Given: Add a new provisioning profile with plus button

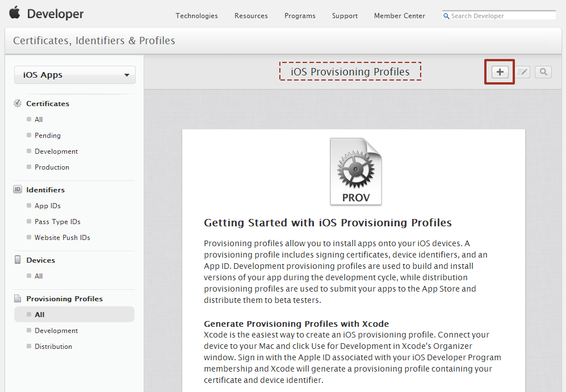Looking at the screenshot, I should [x=500, y=72].
